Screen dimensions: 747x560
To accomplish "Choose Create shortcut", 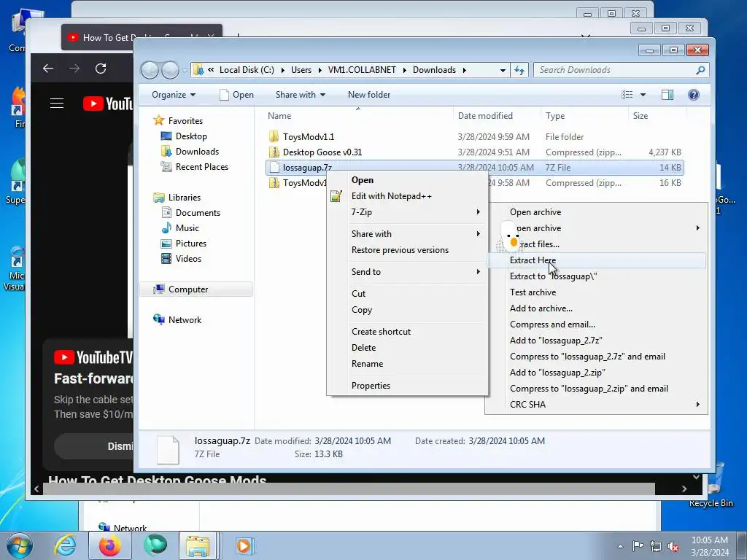I will click(x=407, y=332).
